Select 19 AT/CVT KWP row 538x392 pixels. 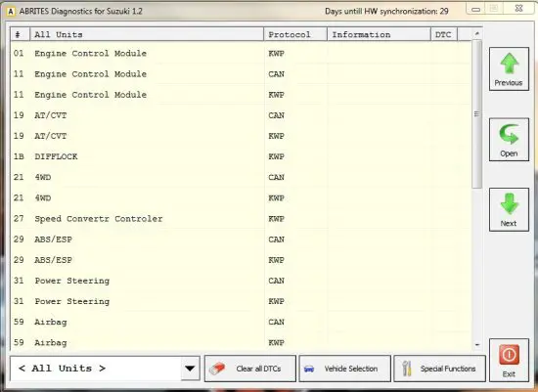click(x=241, y=136)
